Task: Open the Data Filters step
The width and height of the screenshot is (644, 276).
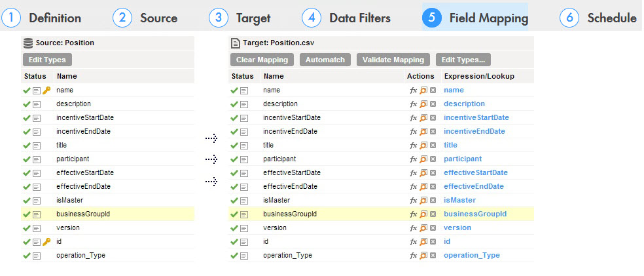Action: (x=346, y=18)
